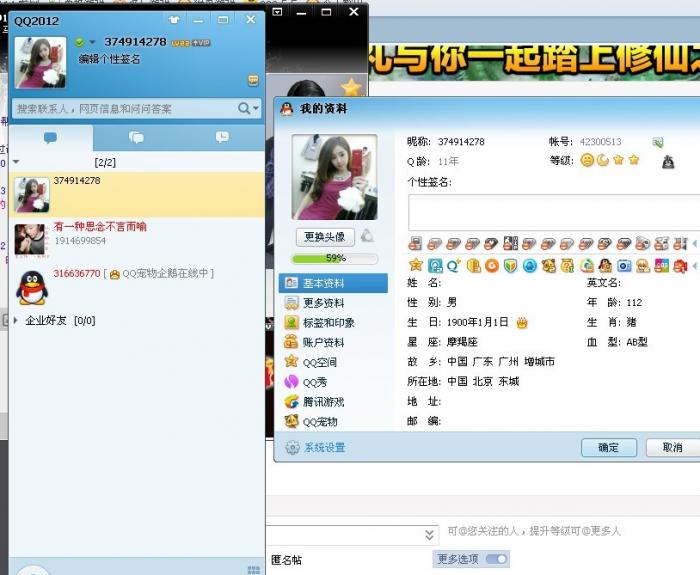Click the 59% profile completion bar
700x575 pixels.
335,258
